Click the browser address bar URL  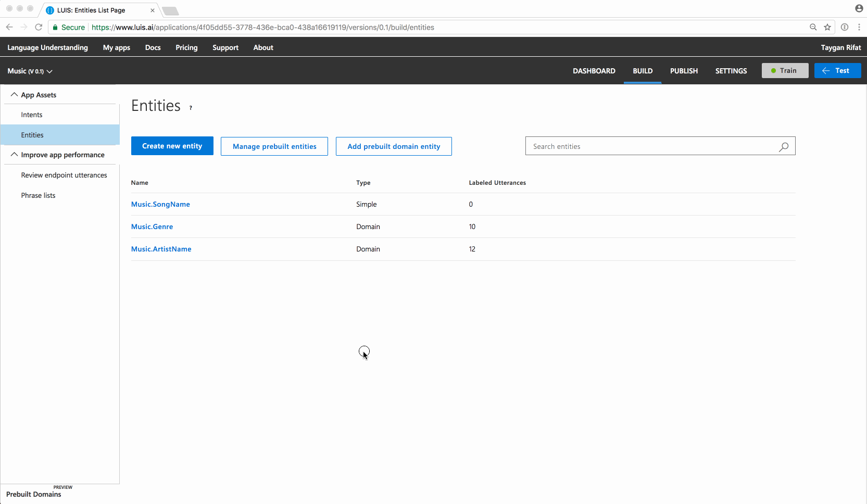pos(263,27)
